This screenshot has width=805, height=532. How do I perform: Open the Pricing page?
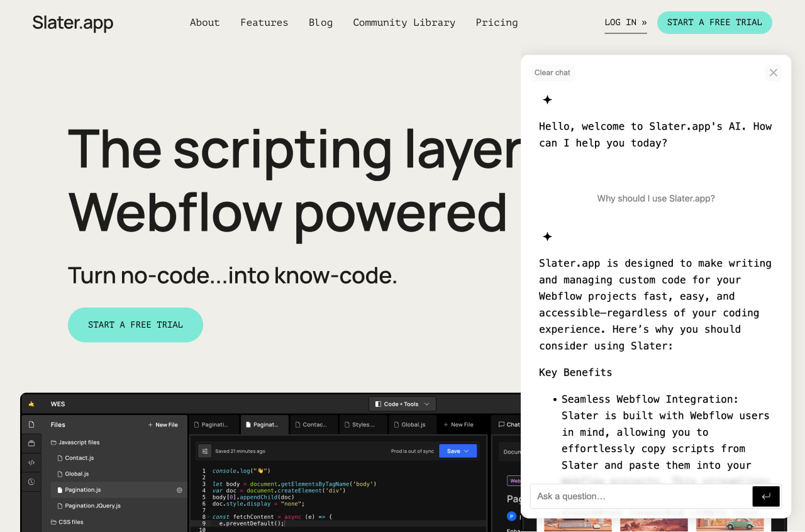(x=497, y=23)
